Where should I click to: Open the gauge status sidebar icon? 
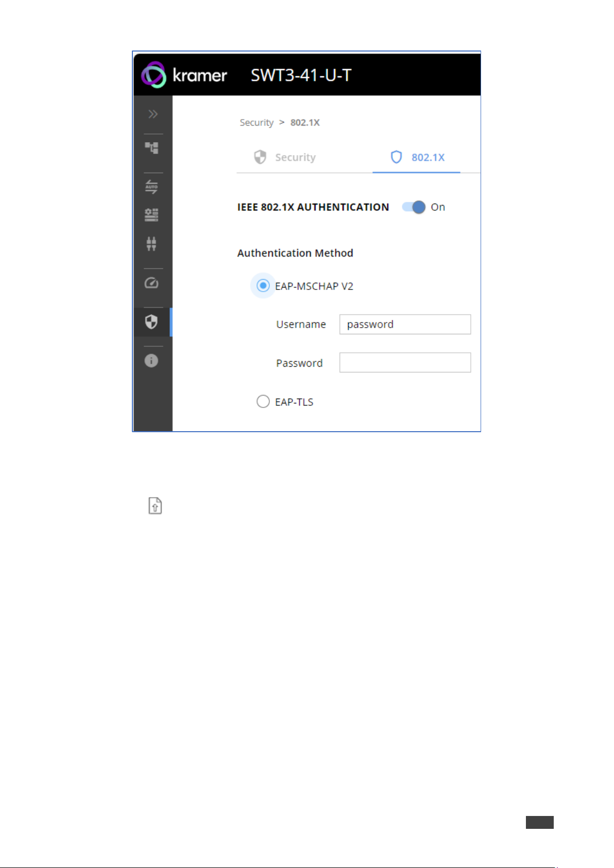[x=151, y=283]
